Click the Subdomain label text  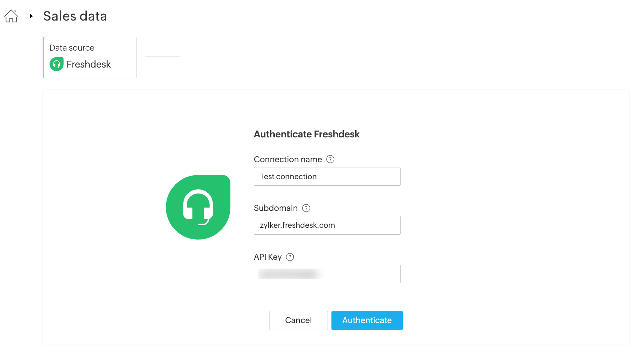click(x=276, y=208)
